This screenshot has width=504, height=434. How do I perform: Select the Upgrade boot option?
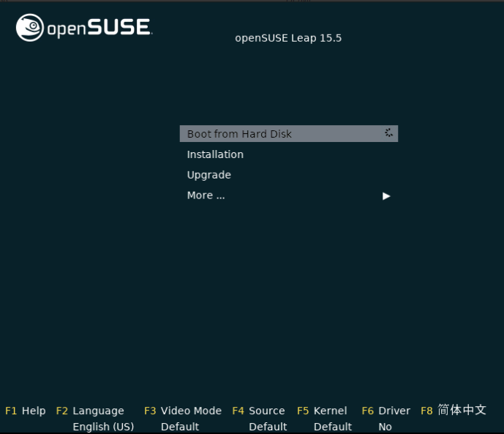(x=209, y=175)
